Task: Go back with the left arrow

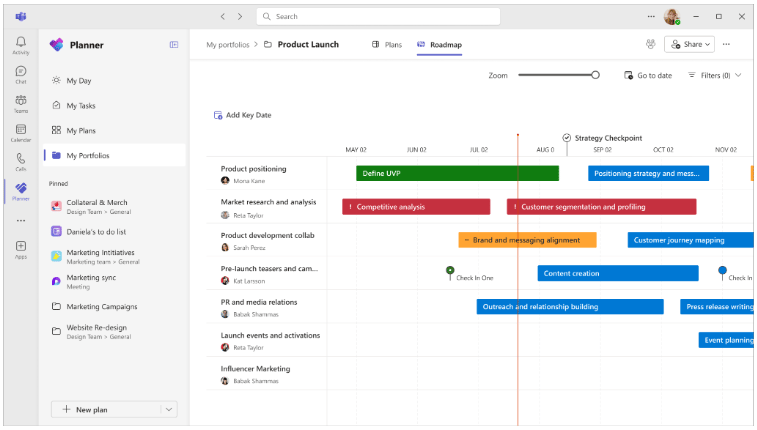Action: click(223, 16)
